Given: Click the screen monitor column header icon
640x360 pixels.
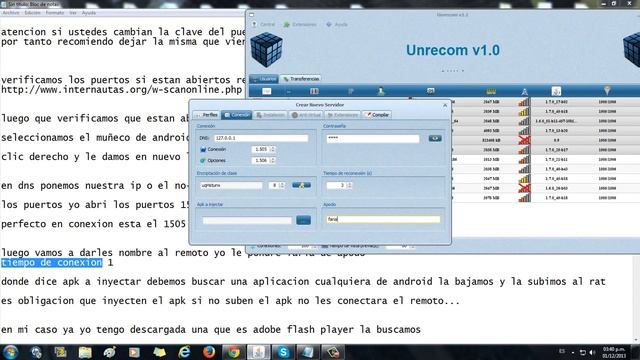Looking at the screenshot, I should pos(431,91).
